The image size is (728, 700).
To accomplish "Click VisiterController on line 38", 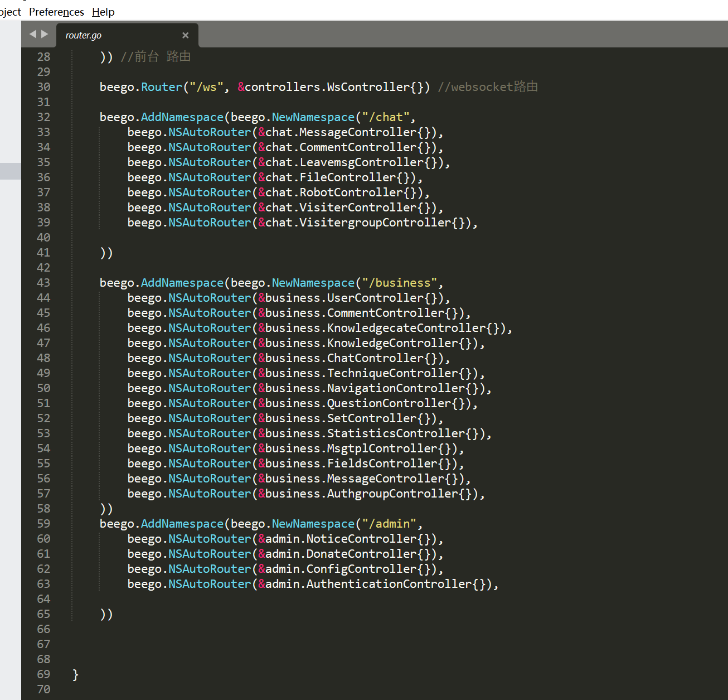I will [358, 207].
